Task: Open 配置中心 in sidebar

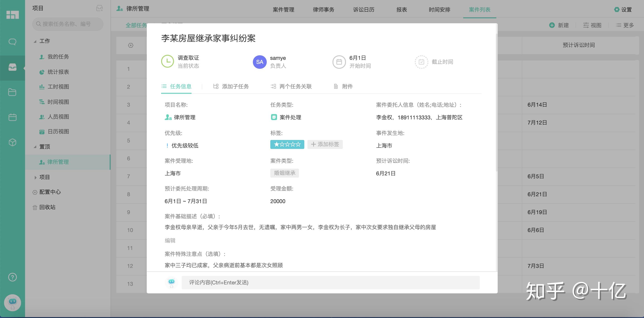Action: [x=47, y=192]
